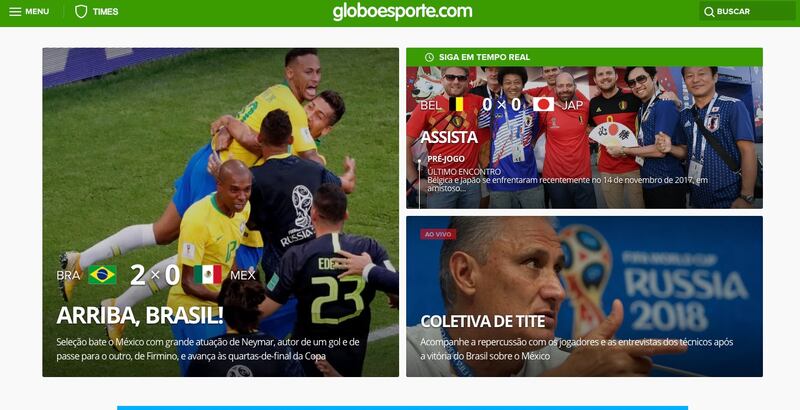The image size is (800, 410).
Task: Click the shield icon beside TIMES
Action: point(81,11)
